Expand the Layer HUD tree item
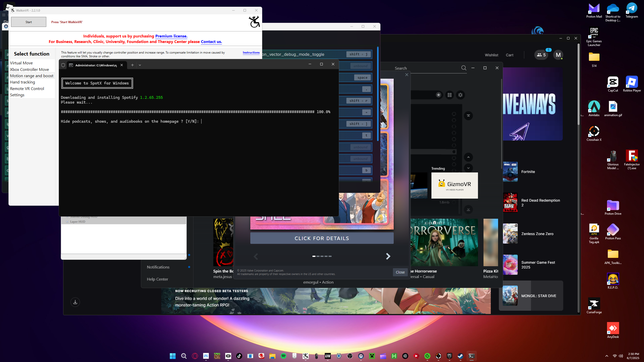The width and height of the screenshot is (644, 362). (x=67, y=221)
